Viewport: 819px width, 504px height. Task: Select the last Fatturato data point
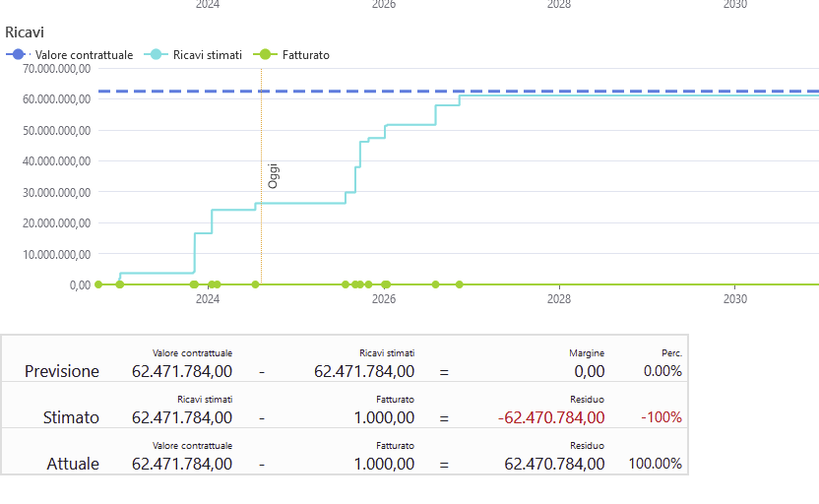tap(459, 284)
